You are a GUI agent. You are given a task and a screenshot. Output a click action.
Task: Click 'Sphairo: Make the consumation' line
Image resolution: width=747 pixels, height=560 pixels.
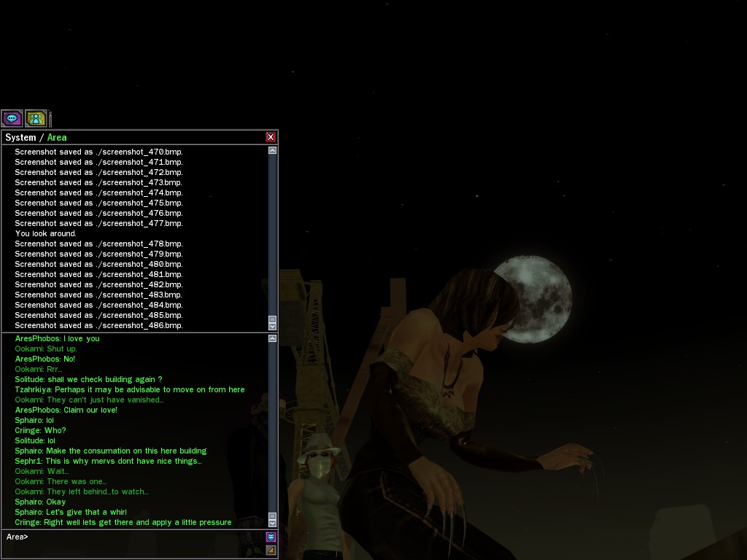point(111,451)
